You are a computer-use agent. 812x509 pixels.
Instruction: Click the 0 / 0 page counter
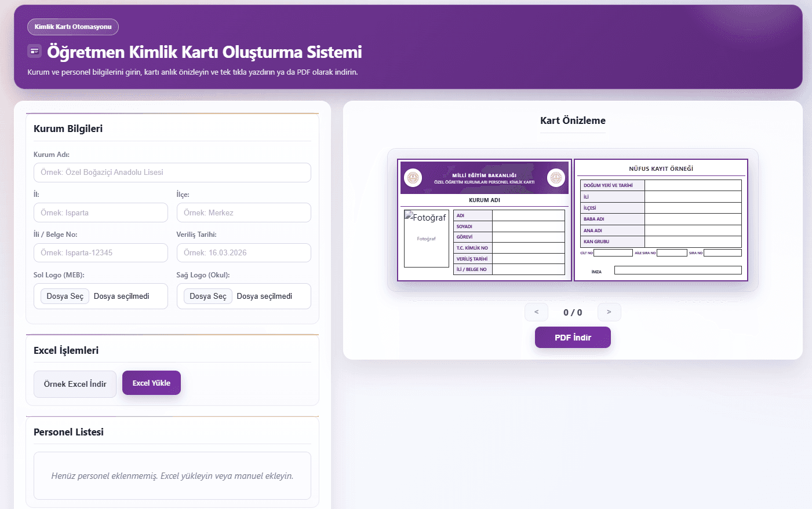[573, 312]
